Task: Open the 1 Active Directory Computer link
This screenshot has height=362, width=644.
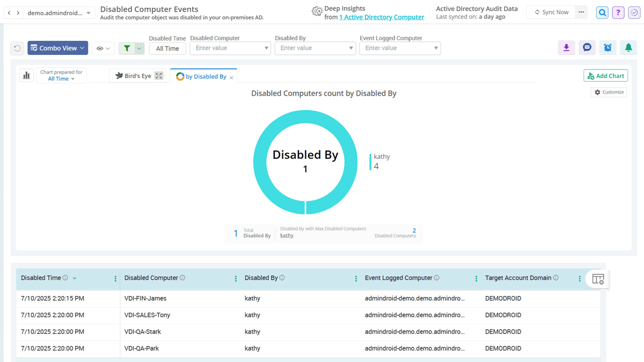Action: point(381,17)
